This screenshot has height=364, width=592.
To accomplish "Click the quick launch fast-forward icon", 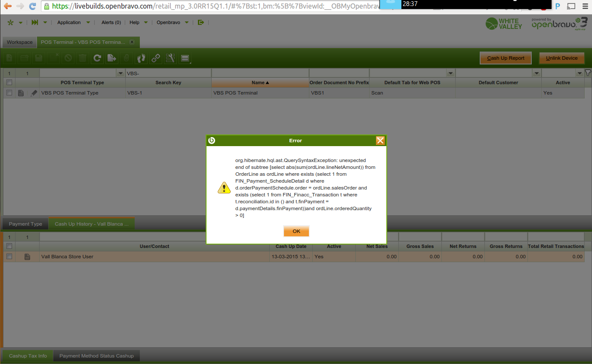I will click(x=35, y=22).
